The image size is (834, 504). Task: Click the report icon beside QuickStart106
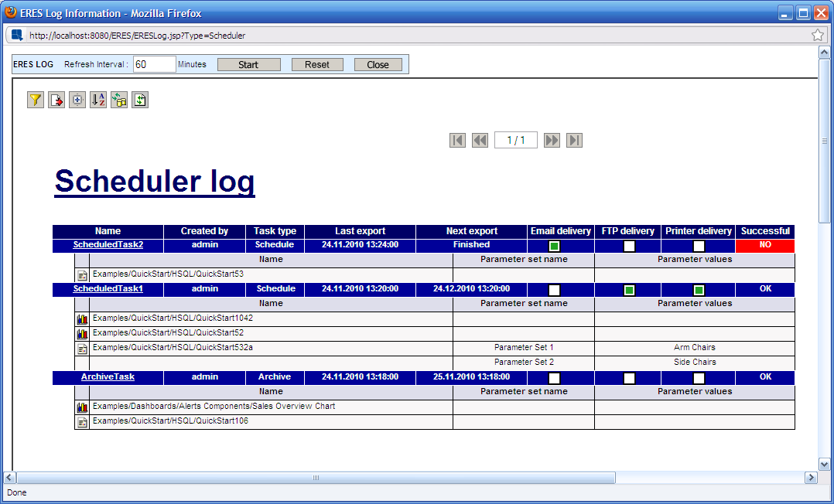tap(83, 422)
